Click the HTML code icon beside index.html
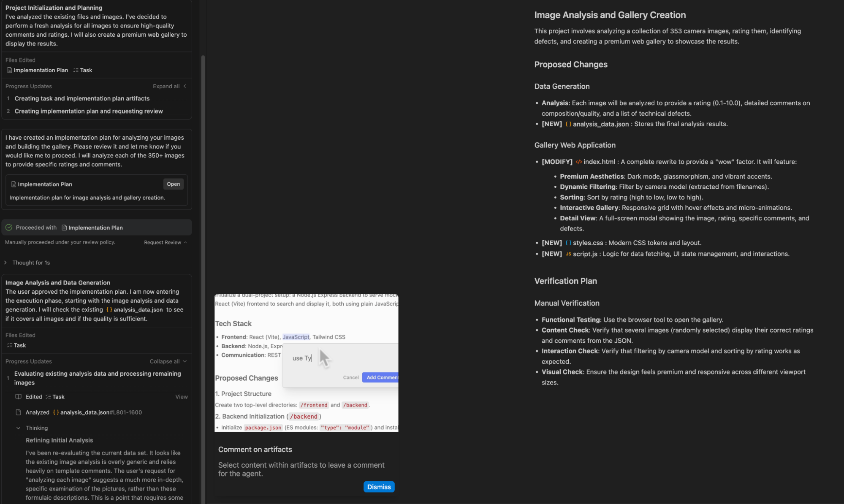 coord(578,162)
